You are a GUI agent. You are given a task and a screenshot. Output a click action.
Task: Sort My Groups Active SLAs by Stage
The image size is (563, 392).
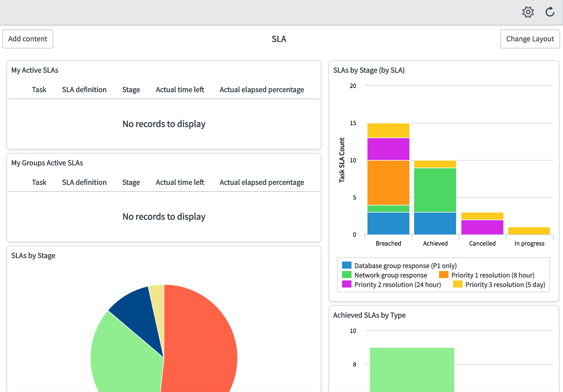[131, 182]
